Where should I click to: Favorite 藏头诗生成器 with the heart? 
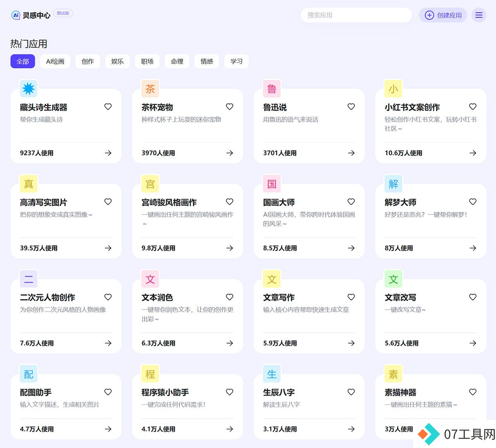(108, 107)
